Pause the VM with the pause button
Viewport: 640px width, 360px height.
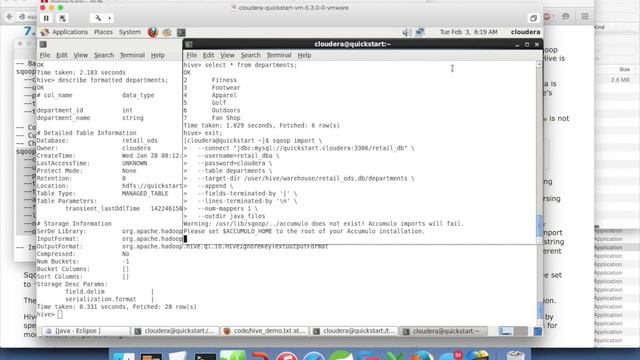pos(46,18)
